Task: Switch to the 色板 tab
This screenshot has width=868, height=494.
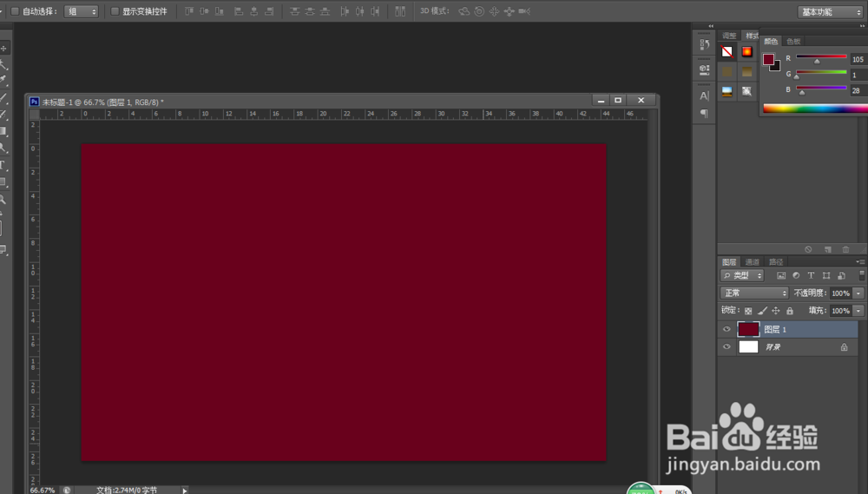Action: pyautogui.click(x=793, y=41)
